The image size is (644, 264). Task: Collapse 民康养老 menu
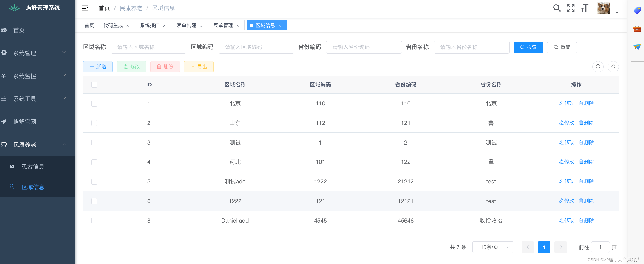37,145
